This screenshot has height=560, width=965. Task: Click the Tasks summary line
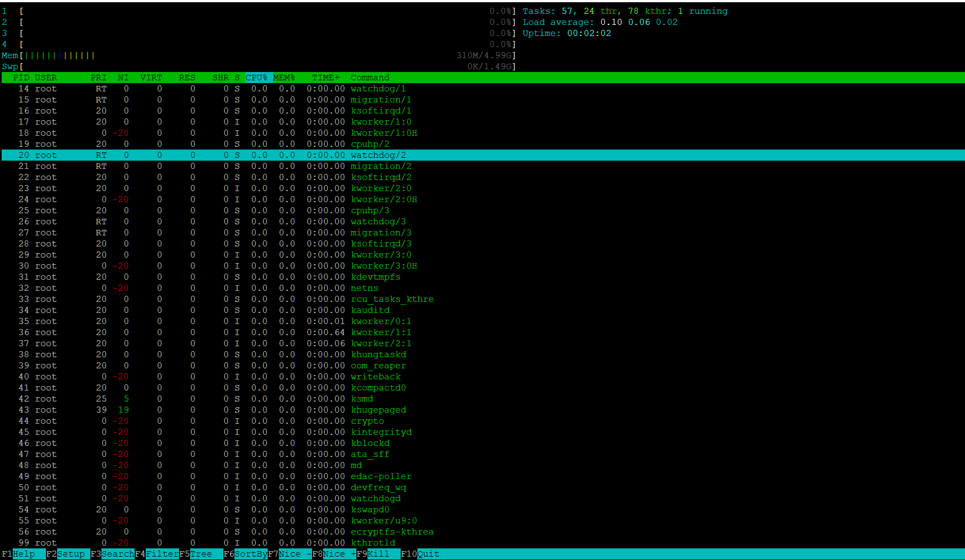(x=625, y=11)
